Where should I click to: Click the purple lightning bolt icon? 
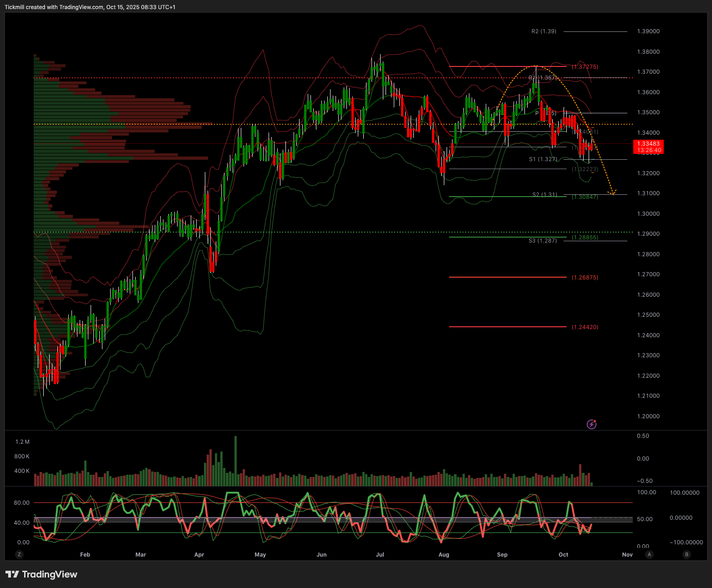click(x=591, y=424)
